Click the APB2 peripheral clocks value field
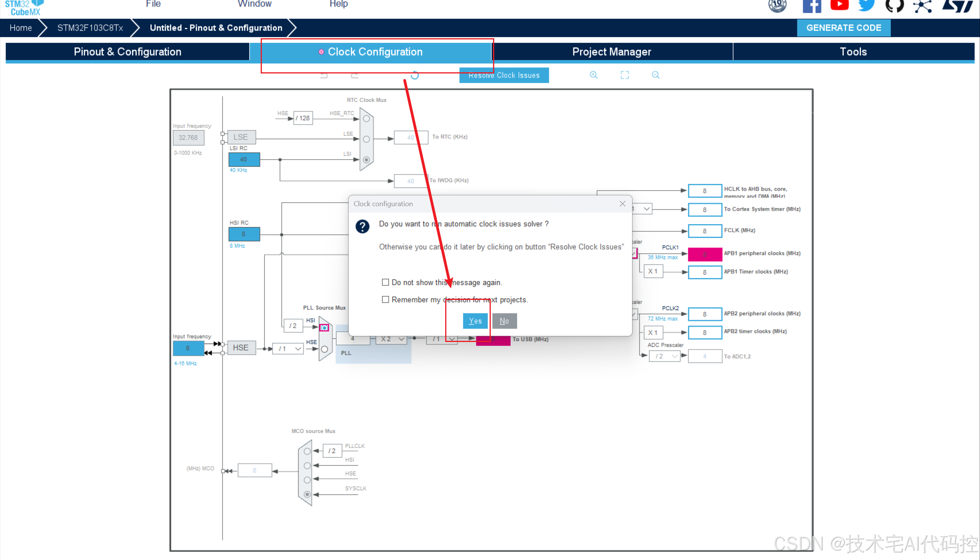Image resolution: width=980 pixels, height=560 pixels. 705,314
